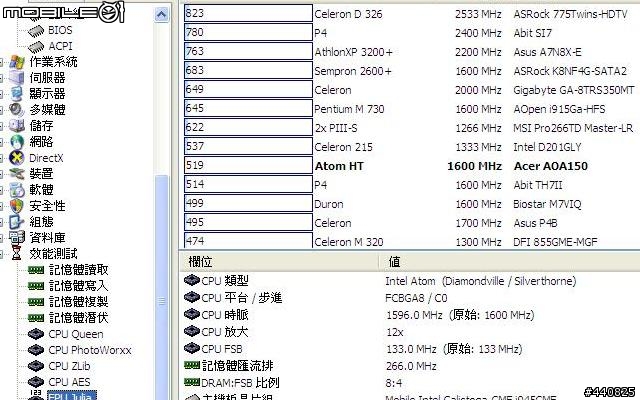Viewport: 640px width, 400px height.
Task: Select the Sempron 2600+ result row
Action: 410,71
